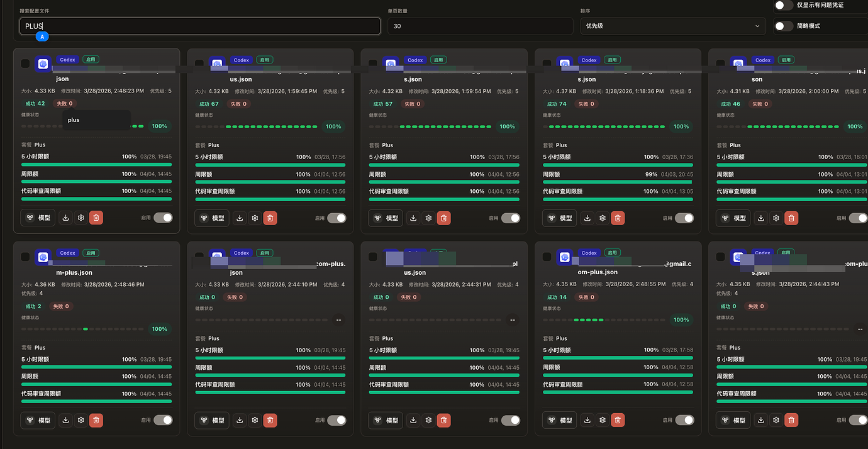Screen dimensions: 868x449
Task: Open gear settings on the 14-success card
Action: pyautogui.click(x=603, y=420)
